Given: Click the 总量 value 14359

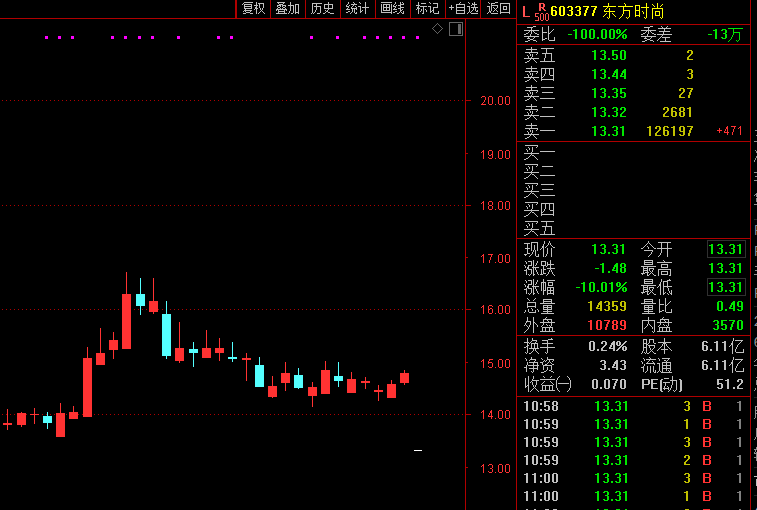Looking at the screenshot, I should click(x=607, y=306).
